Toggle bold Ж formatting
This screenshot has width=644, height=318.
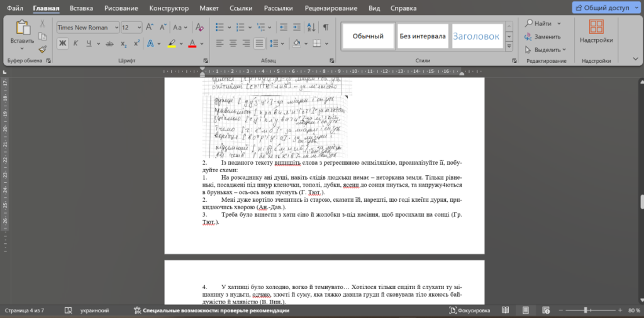pos(62,43)
